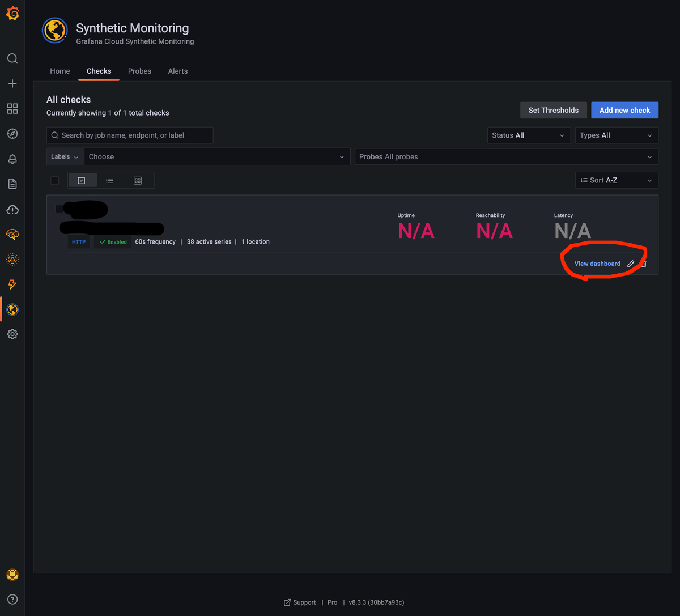Focus the search by job name field
The image size is (680, 616).
coord(130,135)
